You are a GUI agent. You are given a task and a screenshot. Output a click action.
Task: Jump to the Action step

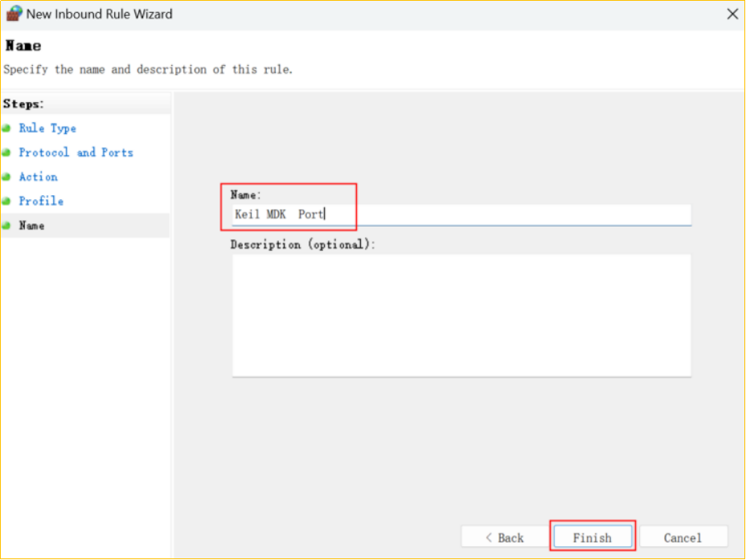coord(38,177)
